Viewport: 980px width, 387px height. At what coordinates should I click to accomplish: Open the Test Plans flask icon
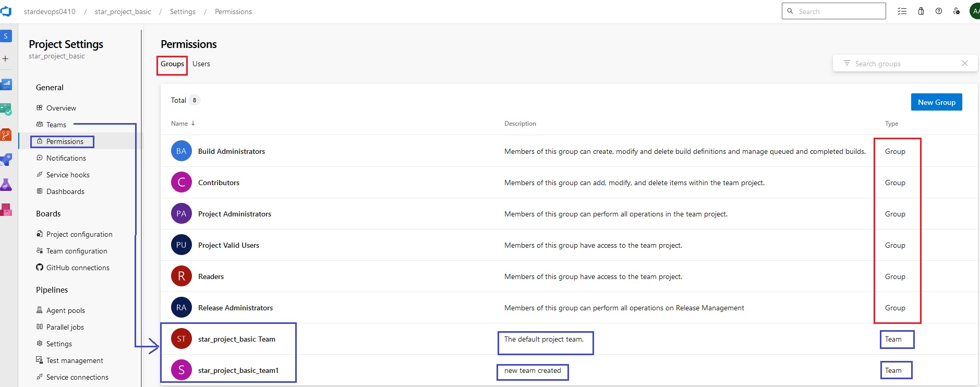pos(6,185)
